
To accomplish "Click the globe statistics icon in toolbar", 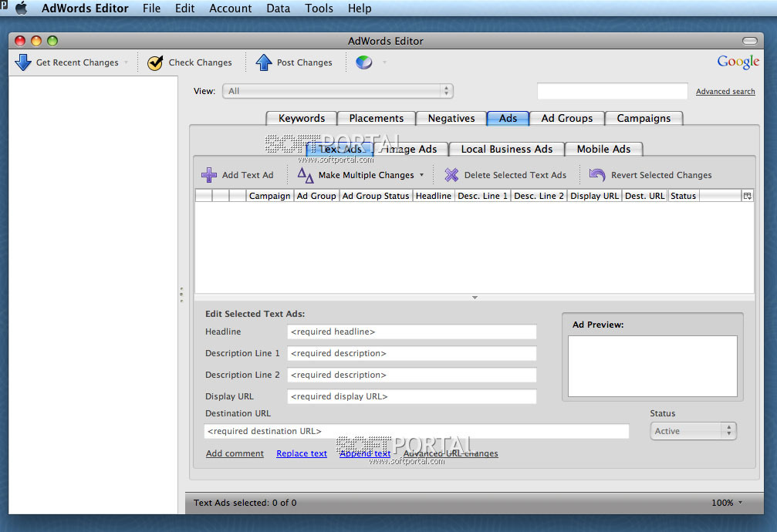I will click(363, 62).
